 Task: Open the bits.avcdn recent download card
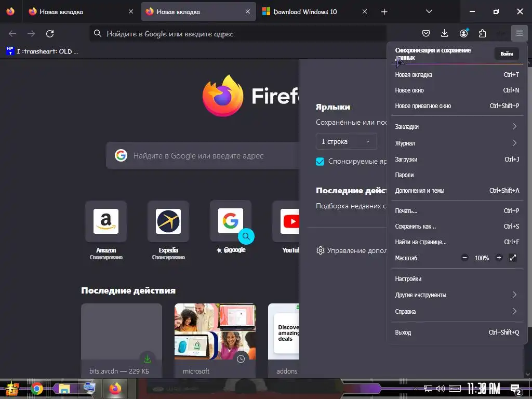[x=122, y=340]
